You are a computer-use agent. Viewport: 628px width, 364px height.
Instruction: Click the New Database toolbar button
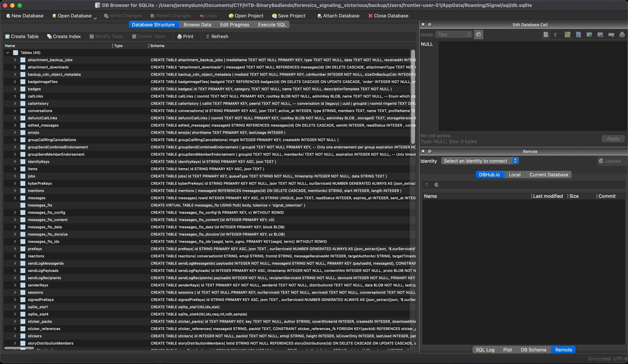coord(25,16)
